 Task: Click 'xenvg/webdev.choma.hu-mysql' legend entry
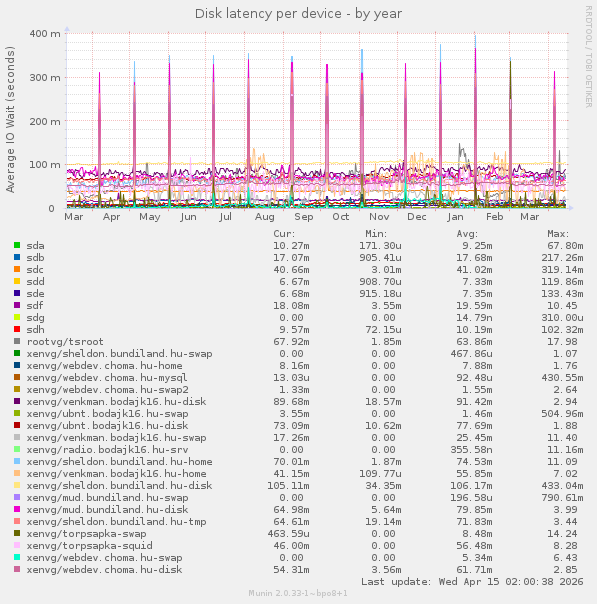107,378
